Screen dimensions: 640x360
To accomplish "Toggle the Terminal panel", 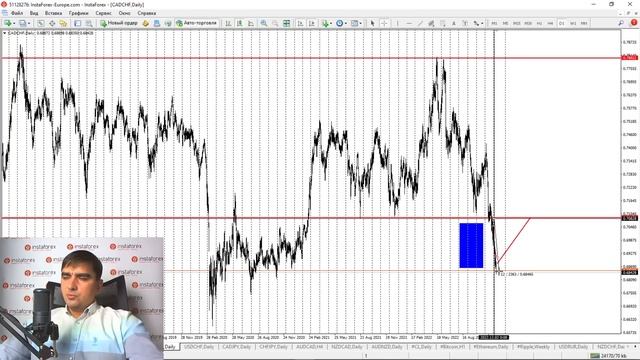I will (x=78, y=23).
